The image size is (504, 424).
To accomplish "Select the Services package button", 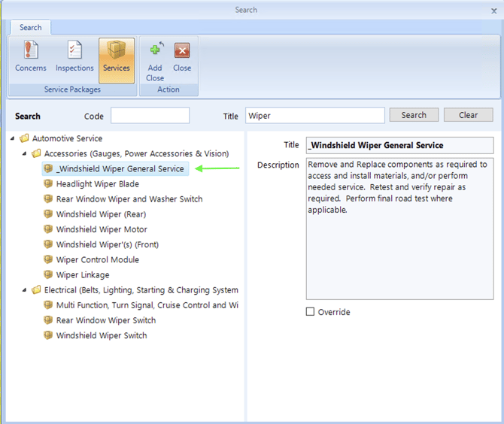I will (117, 60).
